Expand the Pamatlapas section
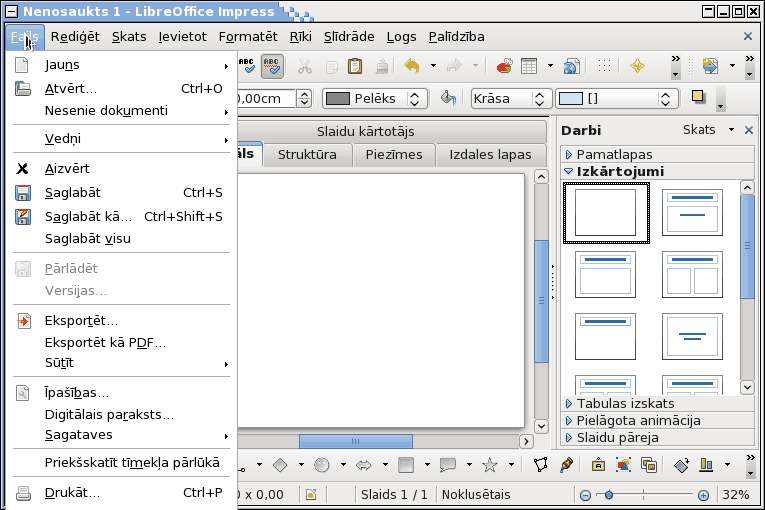This screenshot has height=510, width=765. (x=657, y=155)
